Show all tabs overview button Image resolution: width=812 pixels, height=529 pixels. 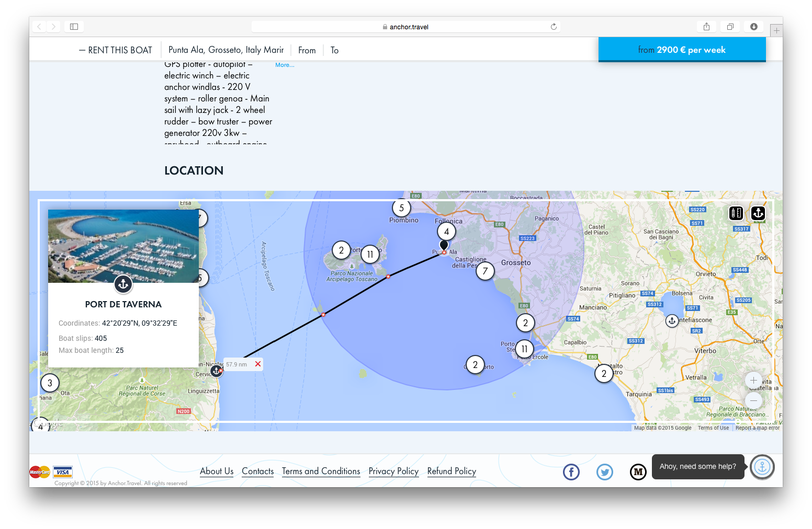click(x=730, y=27)
